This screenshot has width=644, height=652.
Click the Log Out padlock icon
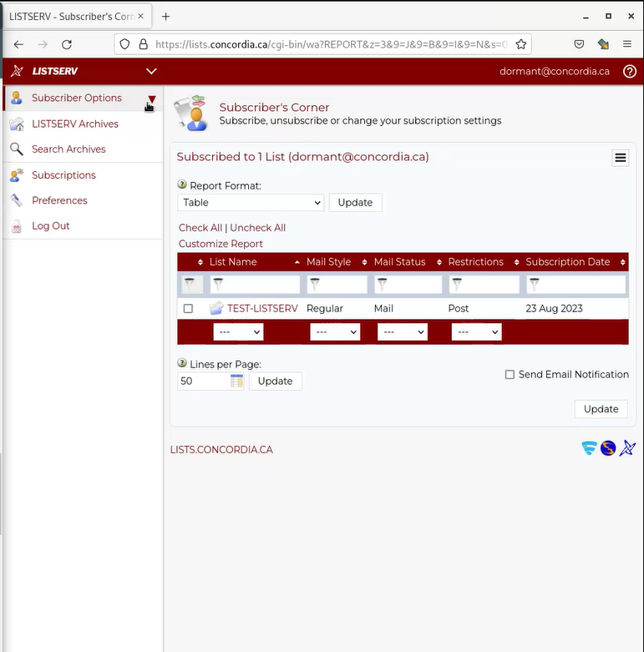[x=17, y=226]
